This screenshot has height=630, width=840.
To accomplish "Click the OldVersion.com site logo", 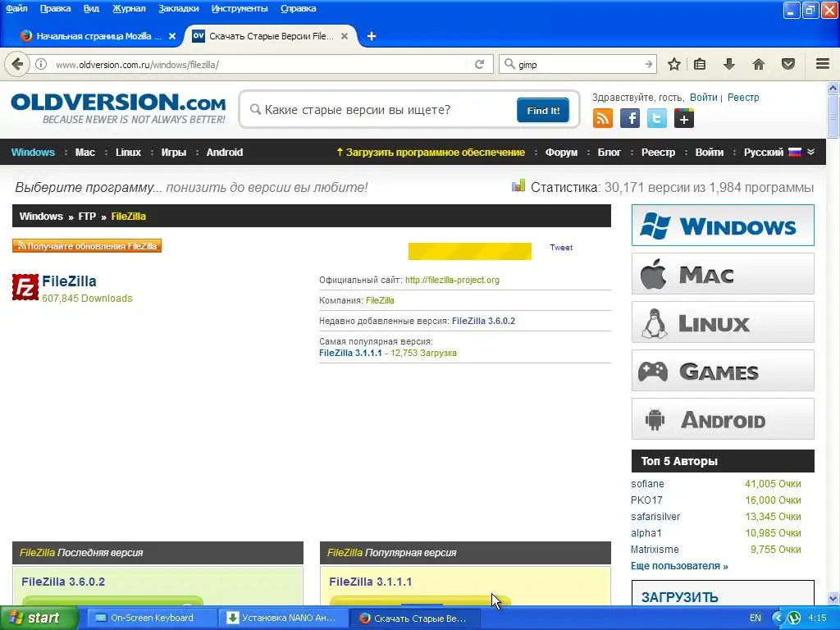I will click(118, 108).
